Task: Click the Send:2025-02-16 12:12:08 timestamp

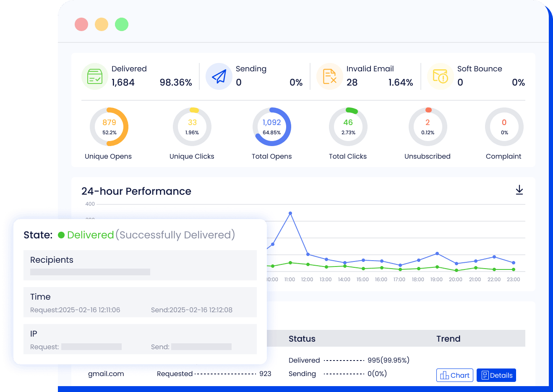Action: pos(192,310)
